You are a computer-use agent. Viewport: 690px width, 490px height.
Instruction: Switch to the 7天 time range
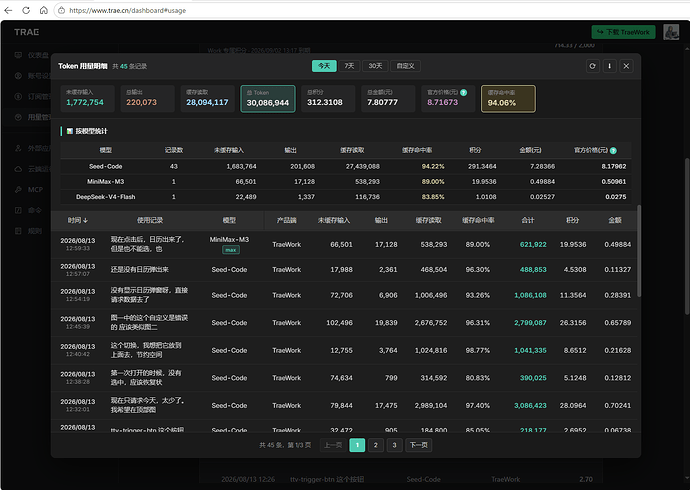[x=349, y=66]
